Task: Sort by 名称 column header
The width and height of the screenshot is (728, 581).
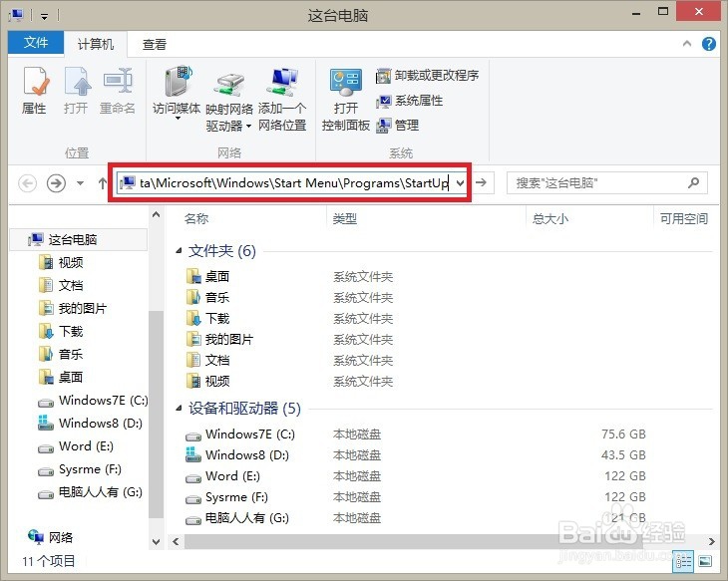Action: tap(196, 218)
